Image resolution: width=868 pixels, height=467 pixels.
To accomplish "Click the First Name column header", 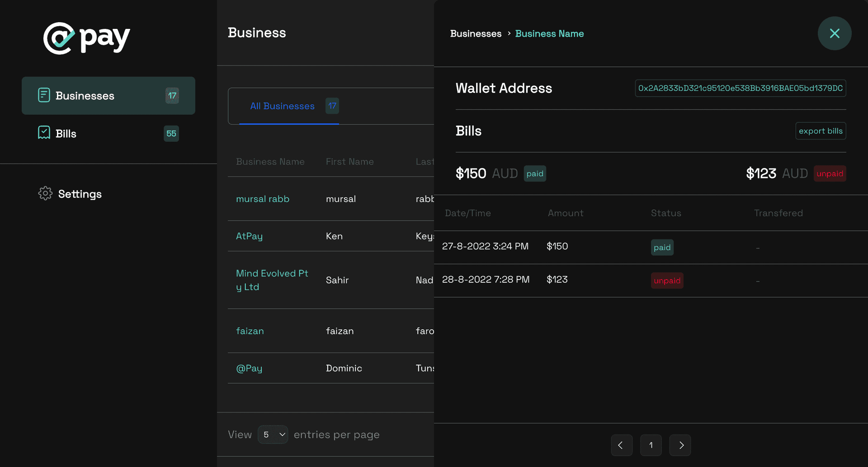I will (350, 162).
